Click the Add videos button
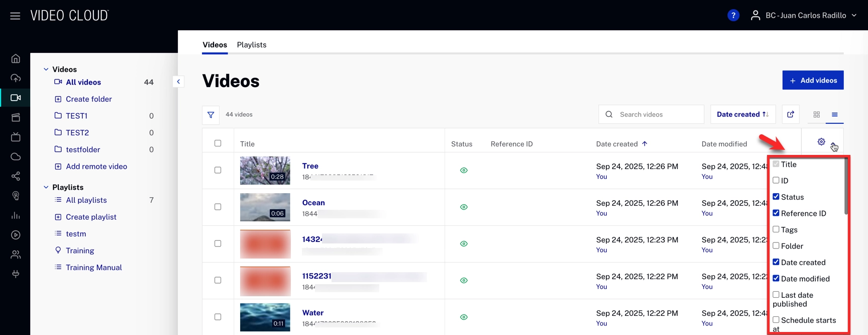The height and width of the screenshot is (335, 868). [813, 80]
